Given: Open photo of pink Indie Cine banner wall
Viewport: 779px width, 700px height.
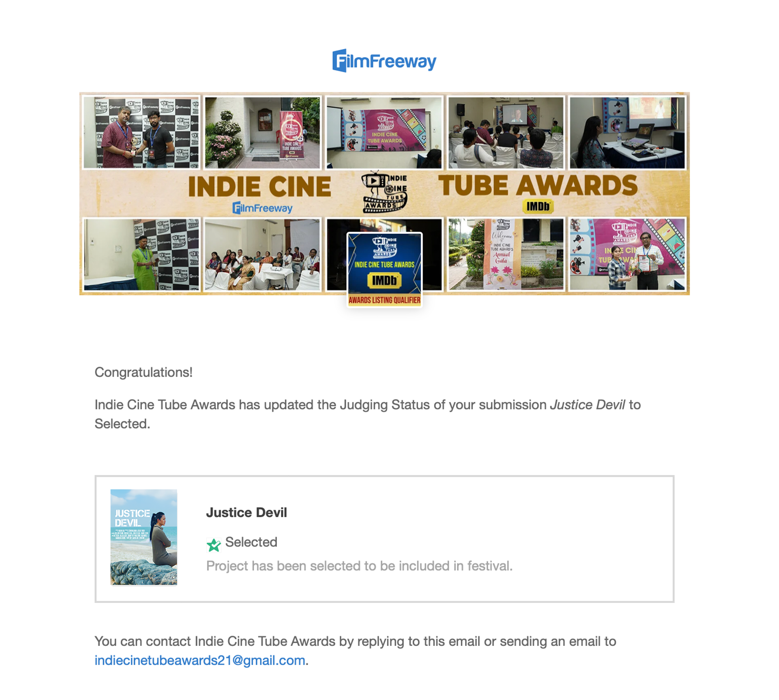Looking at the screenshot, I should [384, 133].
